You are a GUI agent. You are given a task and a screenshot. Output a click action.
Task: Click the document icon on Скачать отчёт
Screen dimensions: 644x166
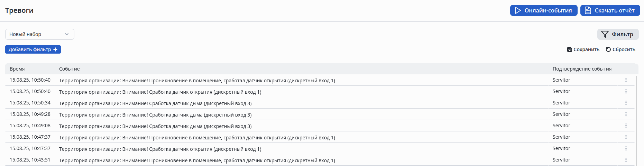coord(588,10)
